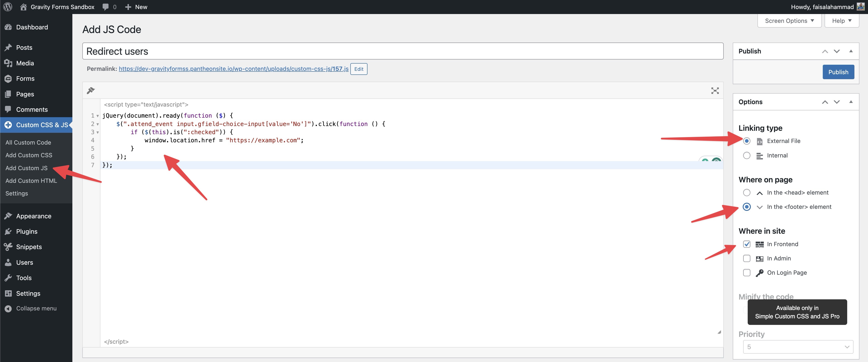Move Publish panel up
The image size is (868, 362).
coord(825,51)
